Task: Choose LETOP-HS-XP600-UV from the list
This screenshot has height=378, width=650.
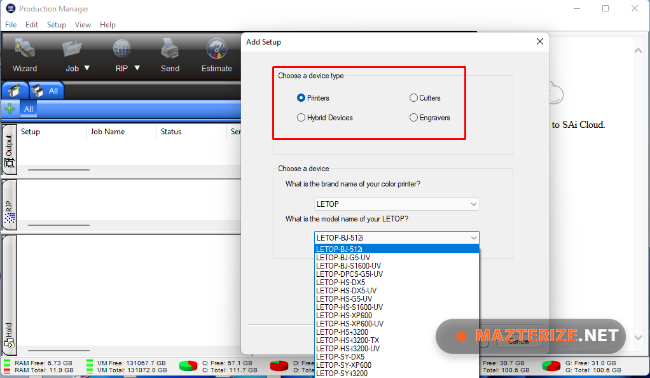Action: tap(397, 324)
